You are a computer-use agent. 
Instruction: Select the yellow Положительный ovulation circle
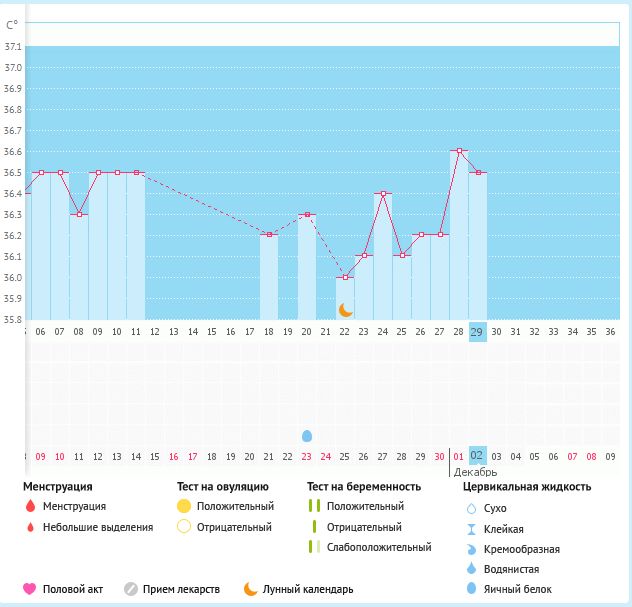[x=183, y=507]
